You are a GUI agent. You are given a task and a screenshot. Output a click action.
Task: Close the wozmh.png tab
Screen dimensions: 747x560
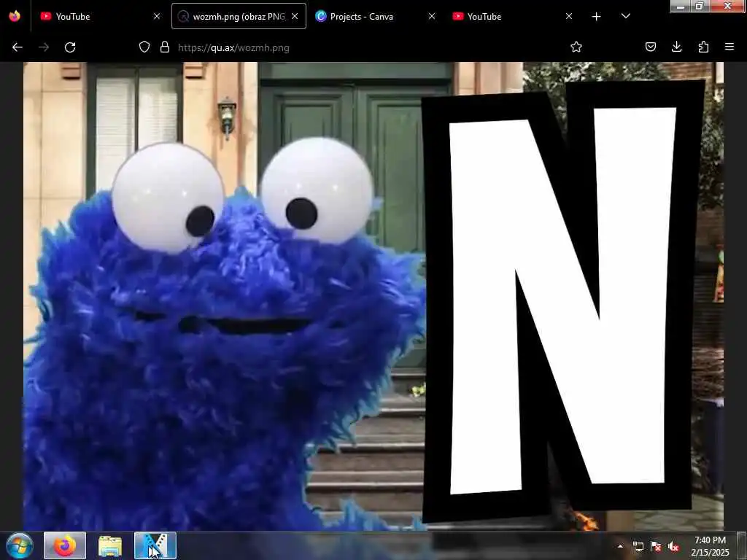coord(295,16)
